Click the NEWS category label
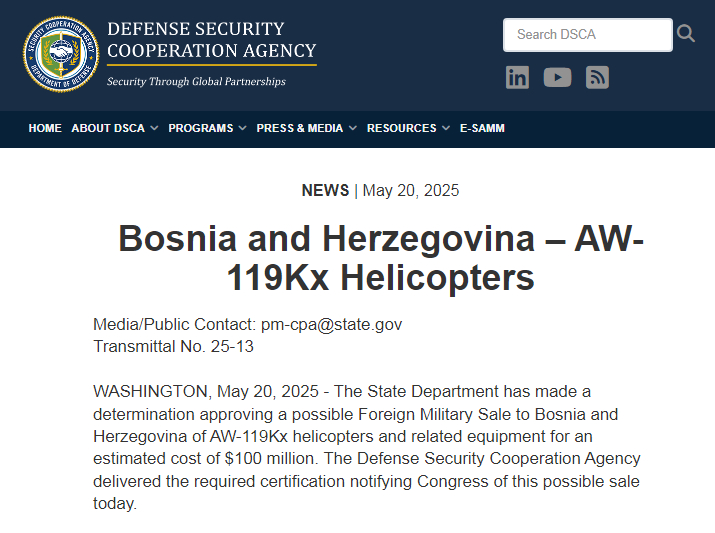This screenshot has height=533, width=715. (x=325, y=191)
